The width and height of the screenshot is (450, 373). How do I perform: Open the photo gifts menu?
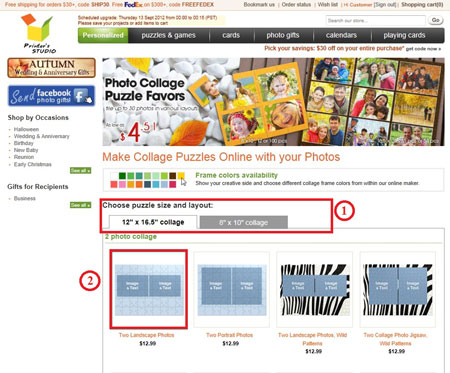(x=283, y=35)
